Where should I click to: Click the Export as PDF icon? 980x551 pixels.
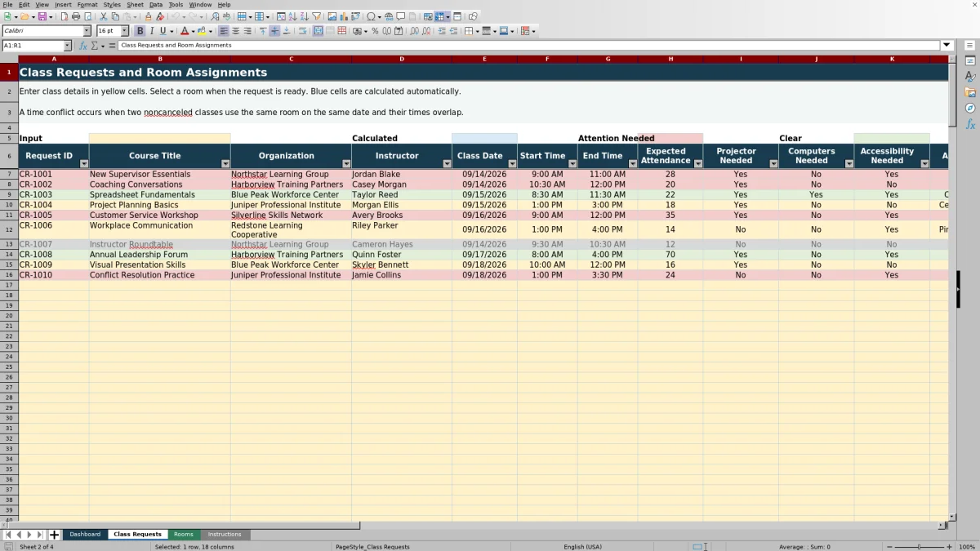pos(63,16)
